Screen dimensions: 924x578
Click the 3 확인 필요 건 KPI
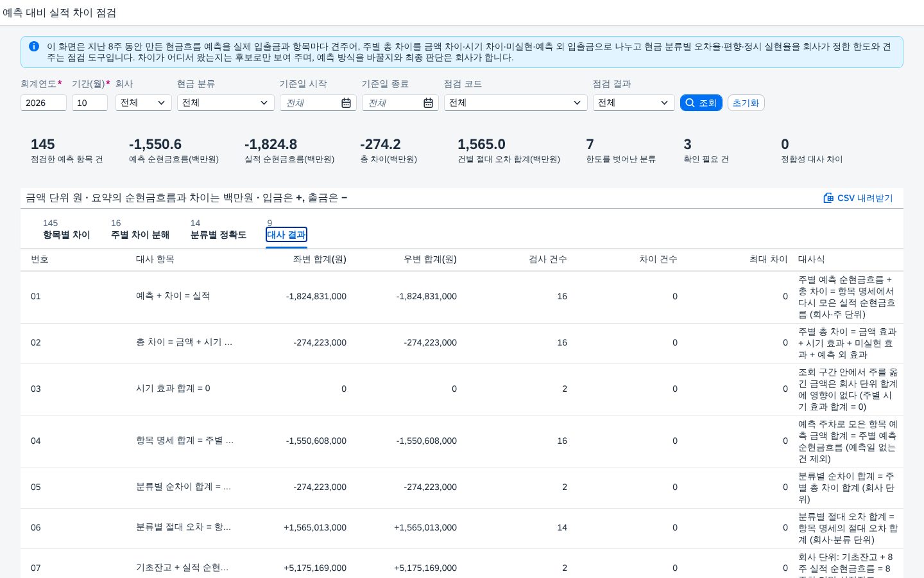point(706,150)
